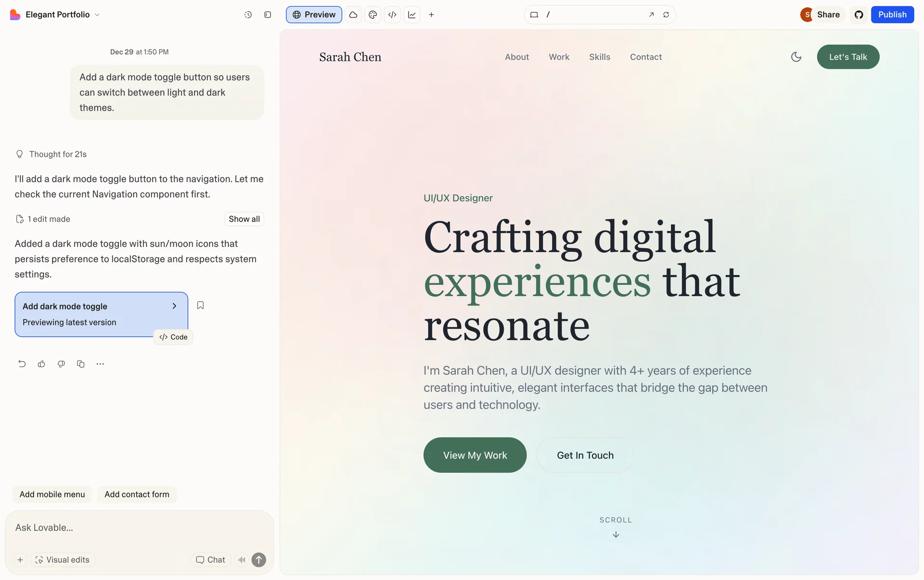Bookmark this version with bookmark icon
The image size is (924, 580).
201,305
